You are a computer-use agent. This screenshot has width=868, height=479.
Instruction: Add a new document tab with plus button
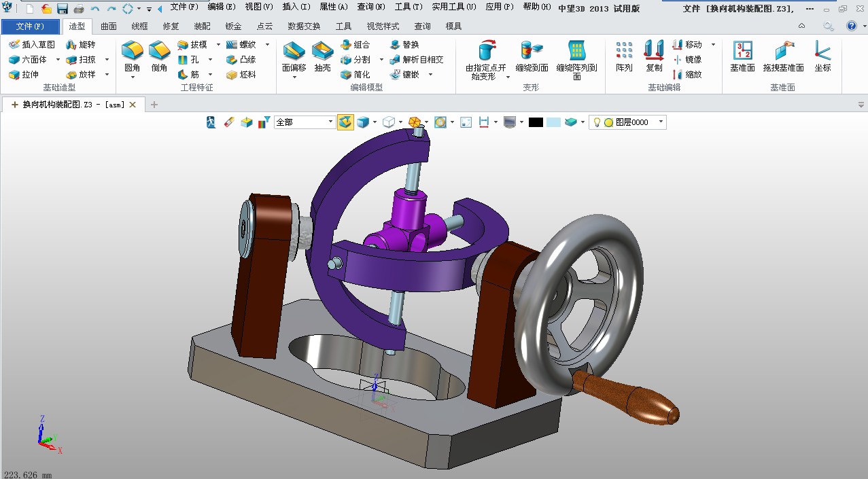click(154, 105)
